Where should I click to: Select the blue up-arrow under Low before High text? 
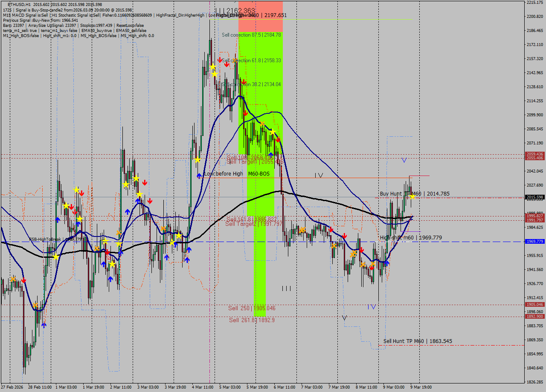(x=199, y=175)
